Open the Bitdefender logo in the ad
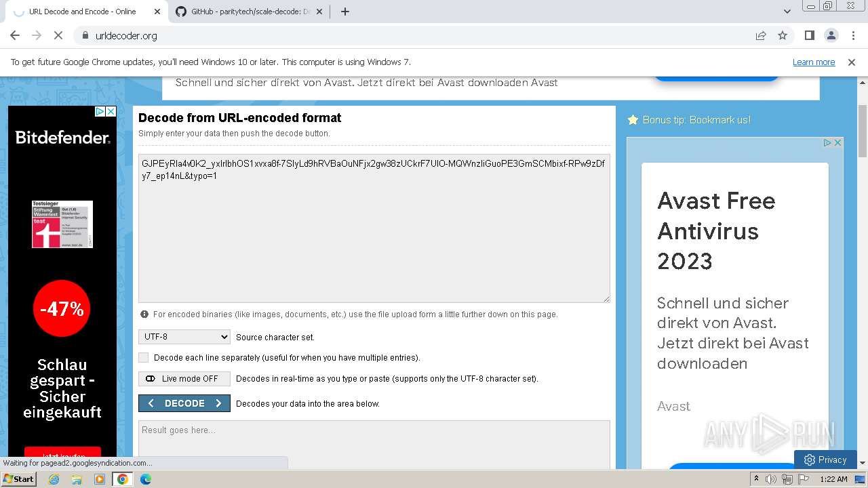Viewport: 868px width, 488px height. click(x=62, y=138)
